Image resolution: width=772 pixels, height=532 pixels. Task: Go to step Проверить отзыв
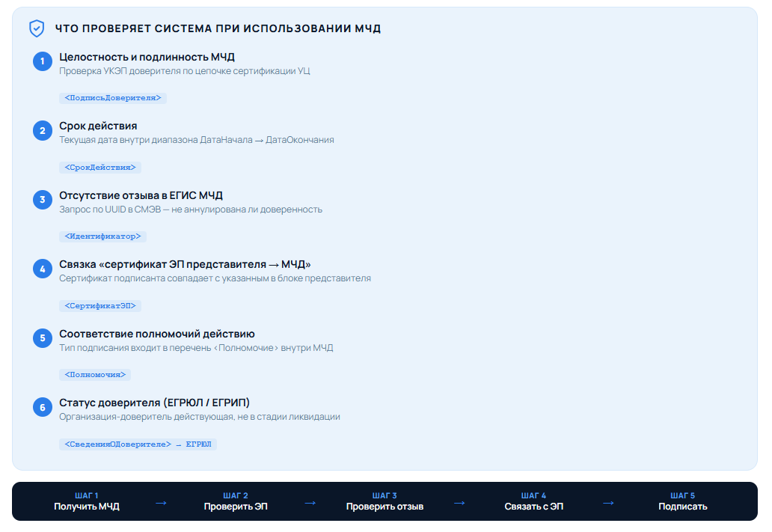pos(385,501)
